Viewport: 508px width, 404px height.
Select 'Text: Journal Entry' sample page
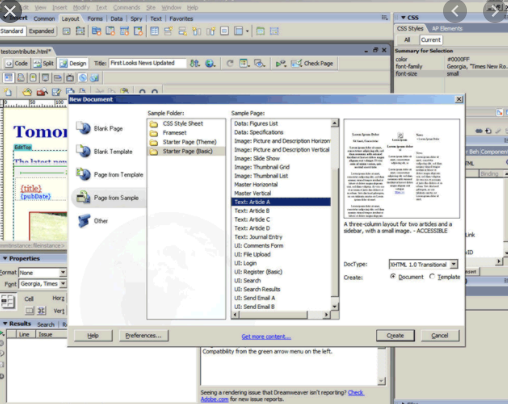click(258, 237)
